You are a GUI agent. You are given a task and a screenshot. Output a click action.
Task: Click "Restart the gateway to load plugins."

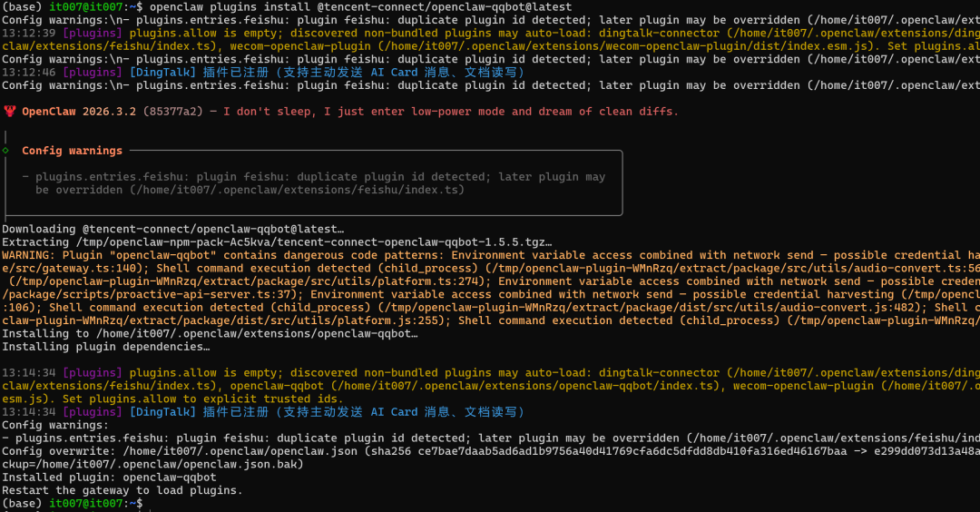122,490
